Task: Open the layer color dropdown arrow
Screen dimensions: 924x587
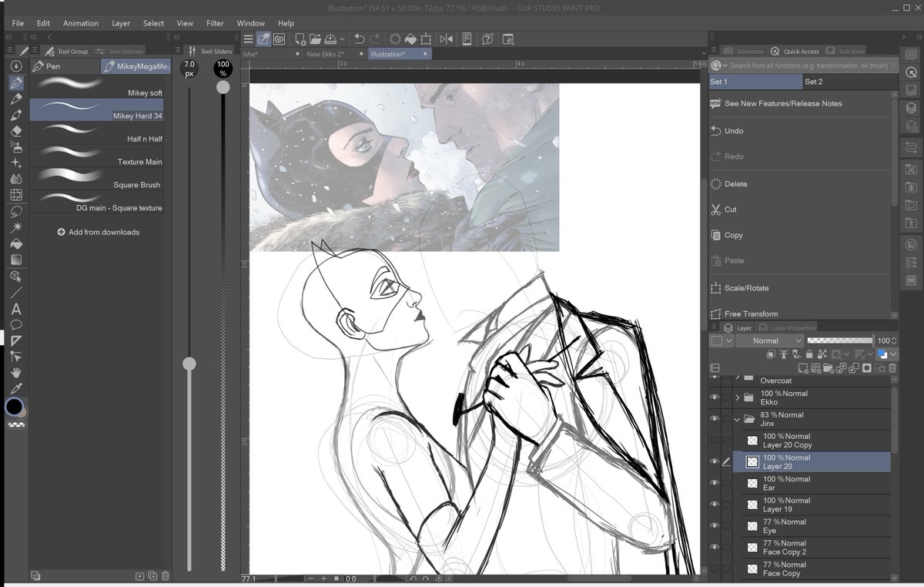Action: tap(892, 354)
